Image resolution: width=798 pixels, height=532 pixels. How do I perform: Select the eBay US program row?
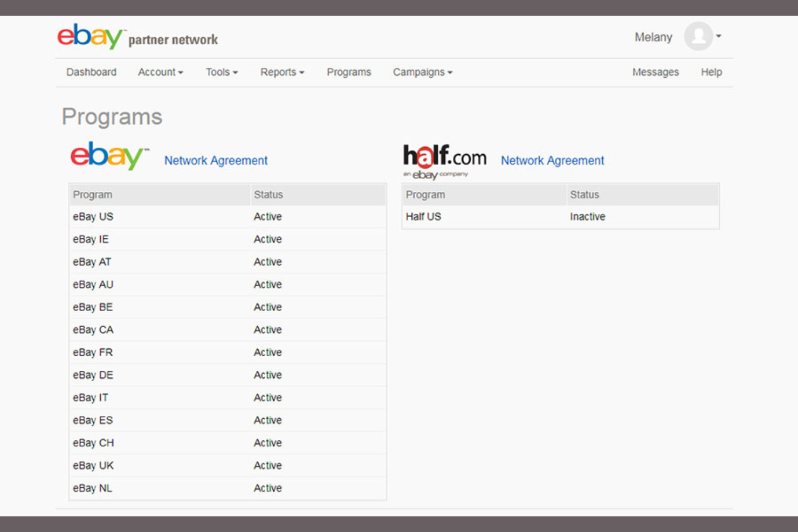[x=228, y=217]
